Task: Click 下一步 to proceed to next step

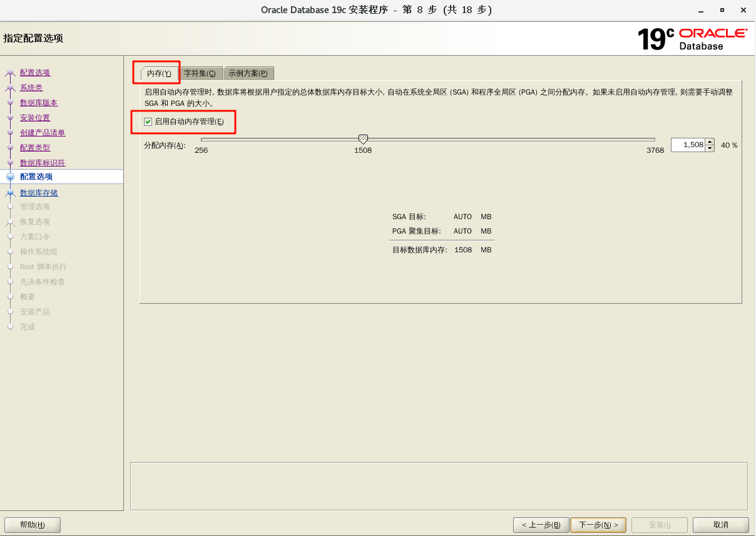Action: (x=598, y=525)
